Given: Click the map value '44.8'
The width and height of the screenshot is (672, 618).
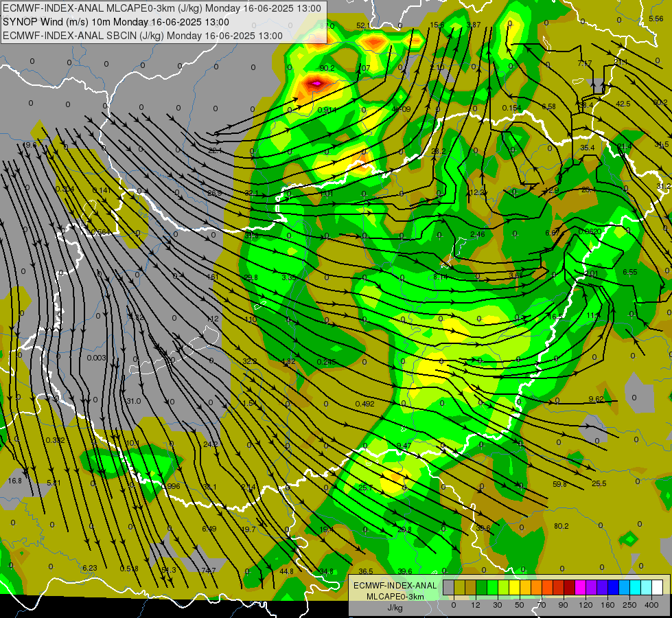Looking at the screenshot, I should [286, 571].
